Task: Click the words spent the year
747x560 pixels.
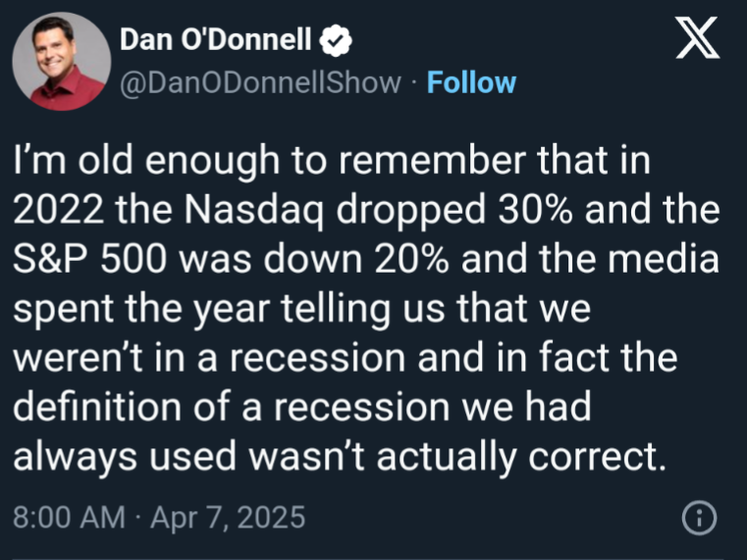Action: click(141, 310)
